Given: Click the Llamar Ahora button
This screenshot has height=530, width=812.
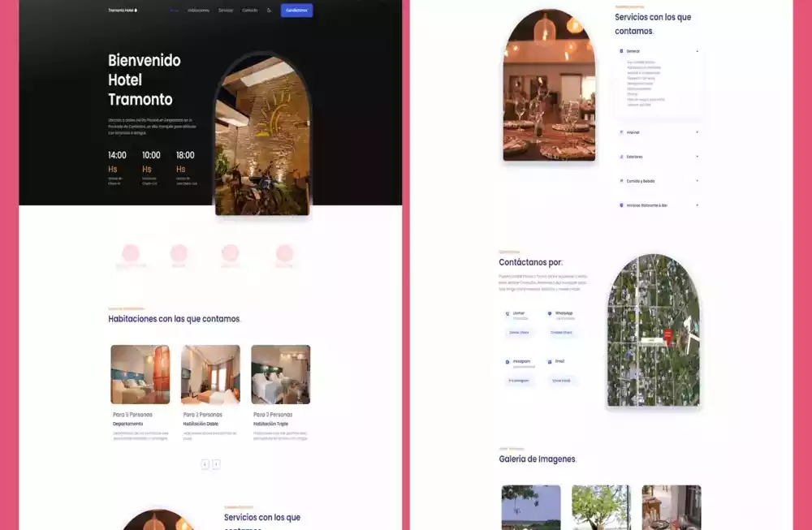Looking at the screenshot, I should point(519,332).
